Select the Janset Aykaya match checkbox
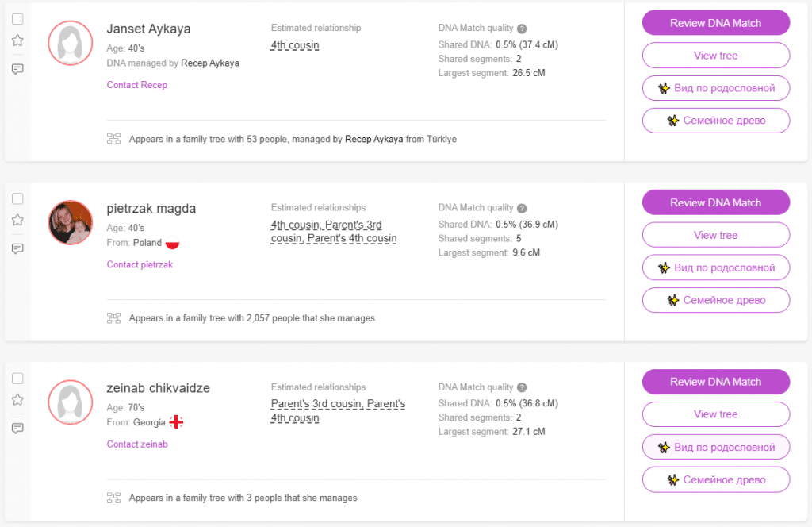The image size is (812, 527). click(x=17, y=19)
